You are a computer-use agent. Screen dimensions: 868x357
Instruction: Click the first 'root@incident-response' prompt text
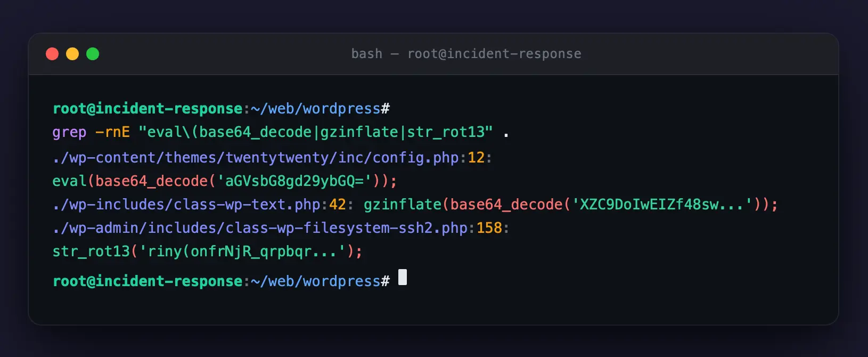click(148, 109)
